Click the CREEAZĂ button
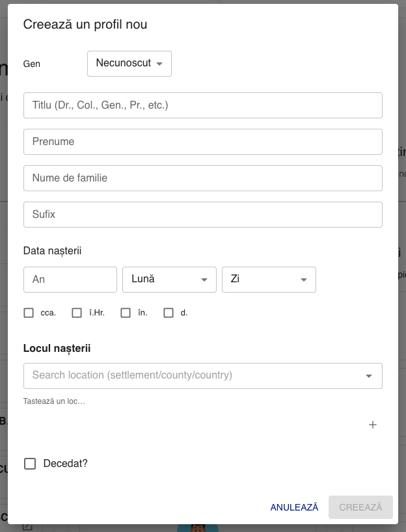 360,507
